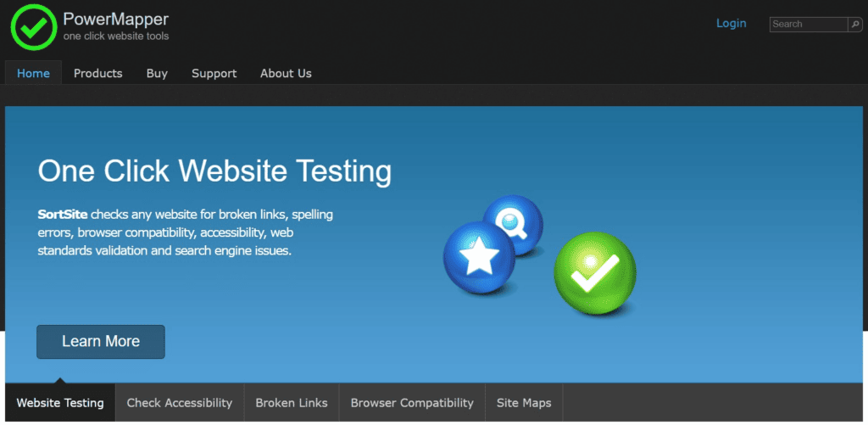Viewport: 868px width, 425px height.
Task: Switch to the Check Accessibility tab
Action: click(x=180, y=403)
